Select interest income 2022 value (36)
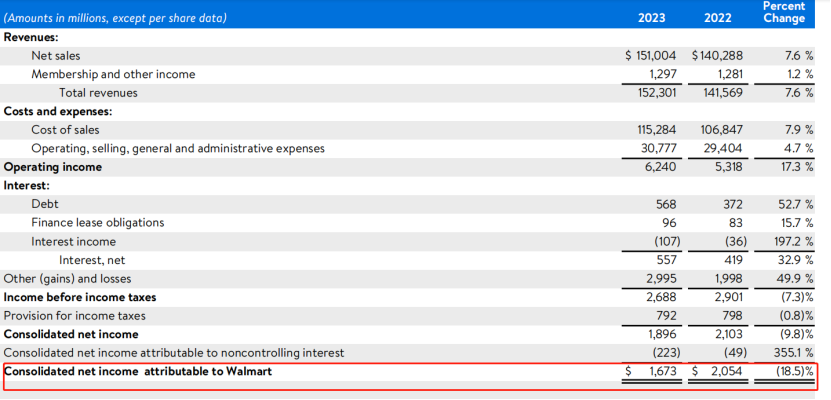831x400 pixels. click(x=736, y=242)
